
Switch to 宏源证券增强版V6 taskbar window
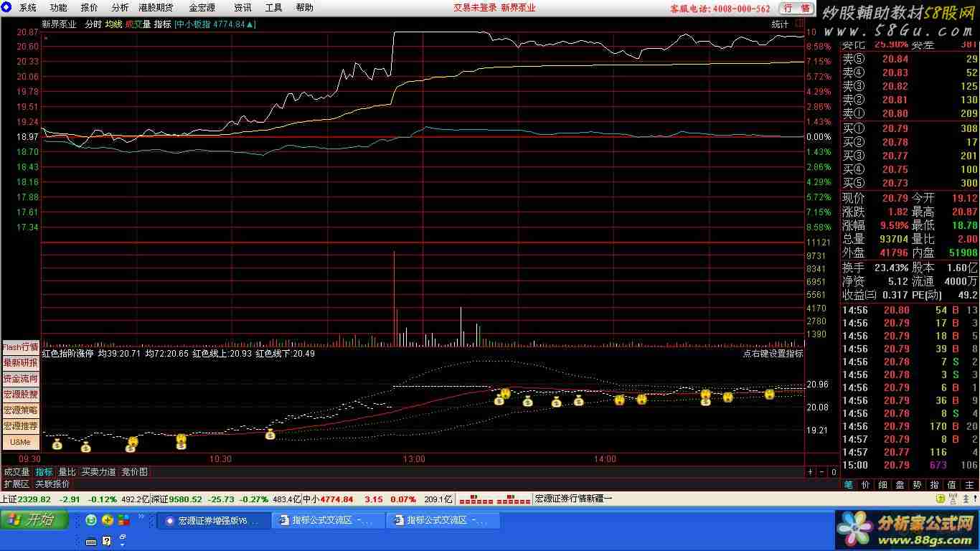click(x=214, y=520)
